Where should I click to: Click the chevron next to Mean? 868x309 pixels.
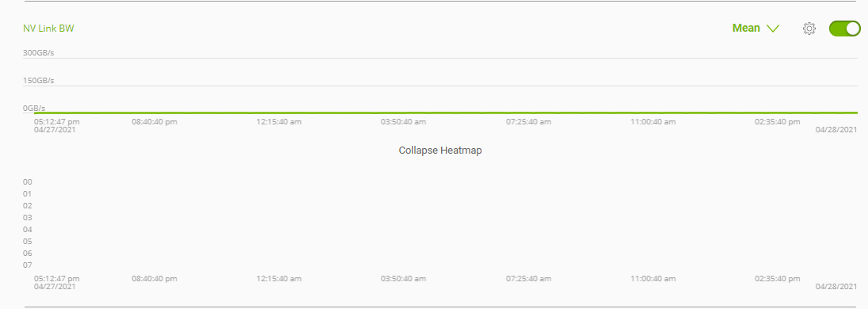point(773,29)
